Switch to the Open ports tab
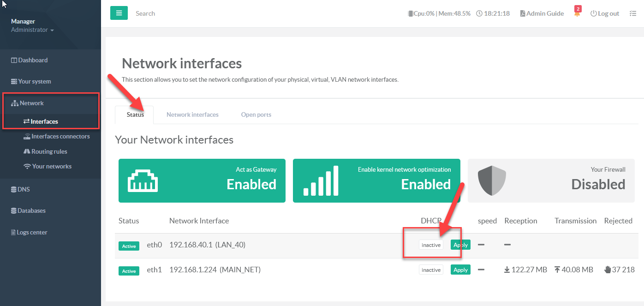This screenshot has width=644, height=306. (x=256, y=114)
